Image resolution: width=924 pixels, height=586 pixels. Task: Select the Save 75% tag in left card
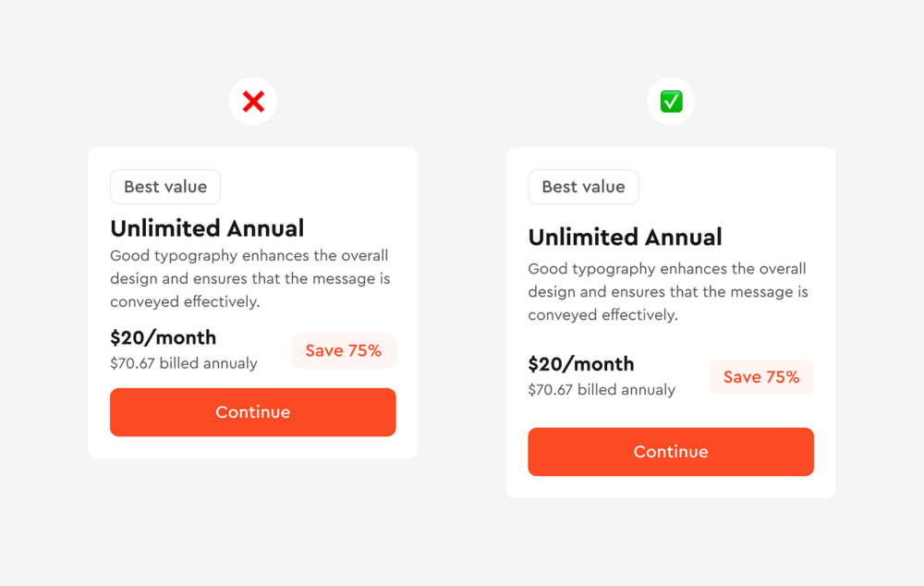click(x=344, y=351)
